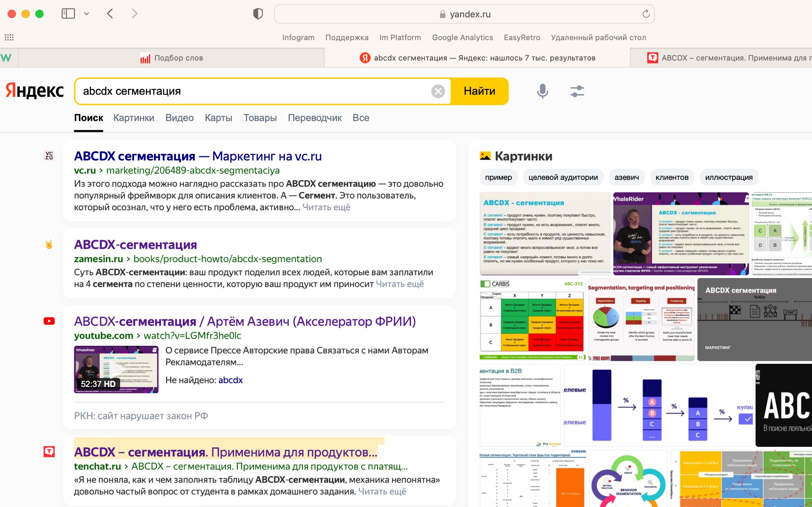This screenshot has height=507, width=812.
Task: Open the Удаленный рабочий стол bookmark
Action: 598,37
